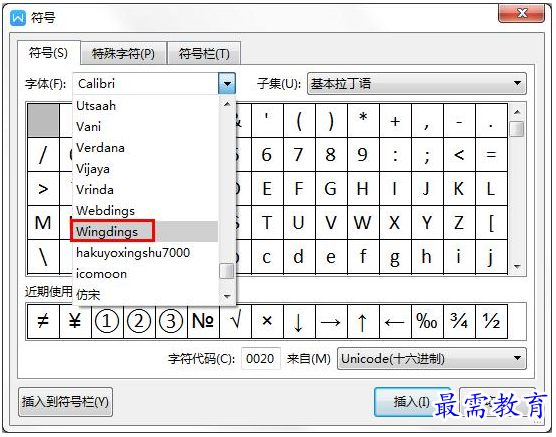The width and height of the screenshot is (556, 437).
Task: Open the 来自 Unicode encoding dropdown
Action: (x=432, y=359)
